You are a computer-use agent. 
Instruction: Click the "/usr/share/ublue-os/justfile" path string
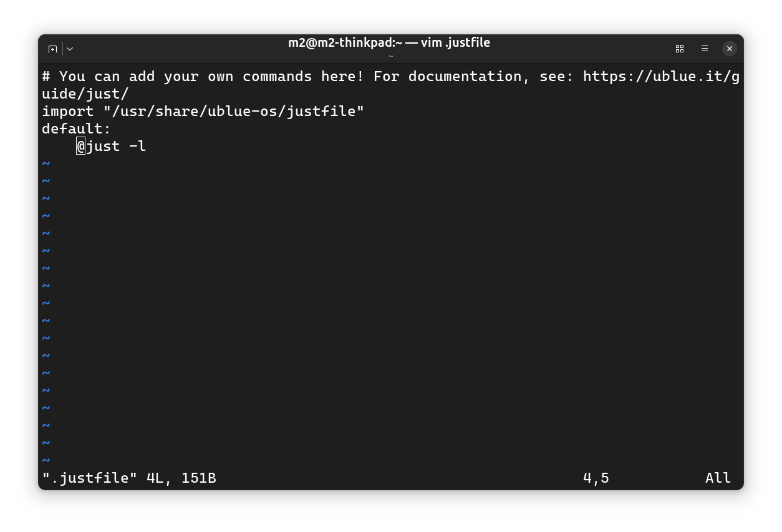(234, 112)
